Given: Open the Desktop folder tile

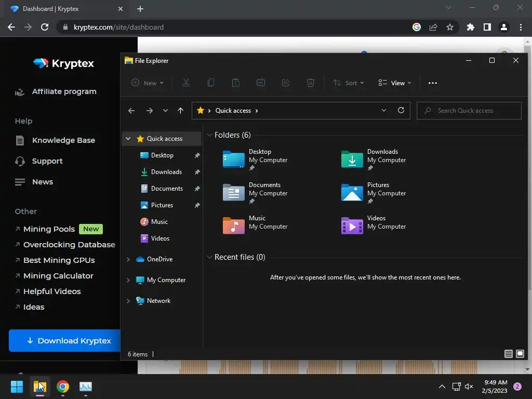Looking at the screenshot, I should click(x=255, y=159).
